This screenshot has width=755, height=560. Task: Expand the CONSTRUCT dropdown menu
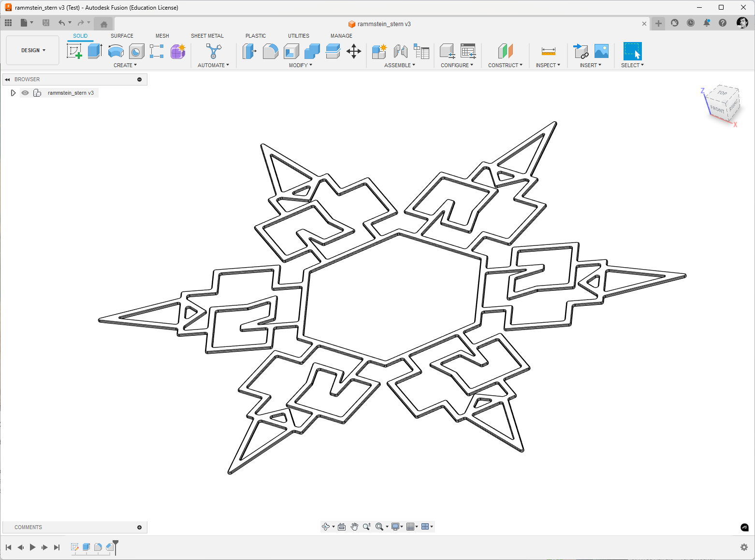[x=505, y=65]
